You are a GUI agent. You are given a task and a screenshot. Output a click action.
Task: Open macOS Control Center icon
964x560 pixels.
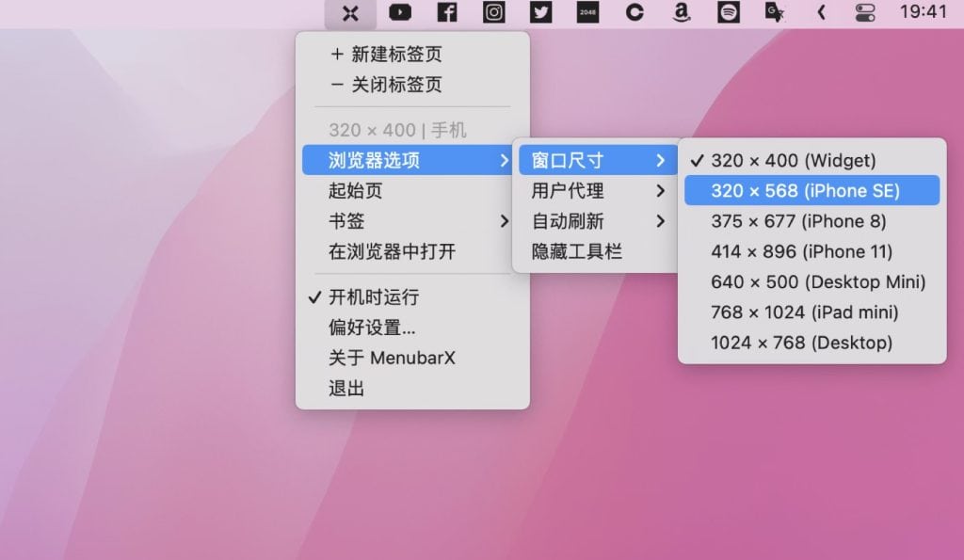(x=865, y=12)
